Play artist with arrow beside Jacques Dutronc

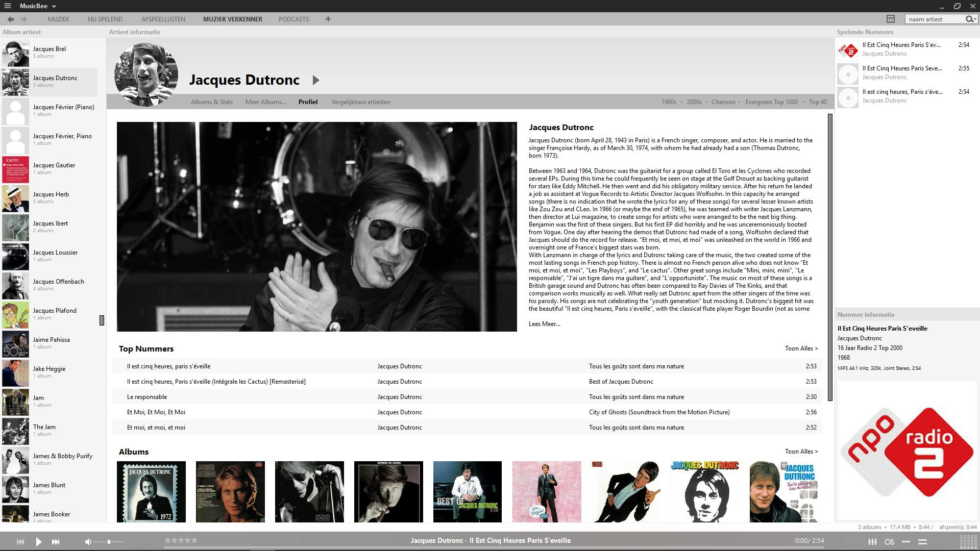tap(316, 80)
